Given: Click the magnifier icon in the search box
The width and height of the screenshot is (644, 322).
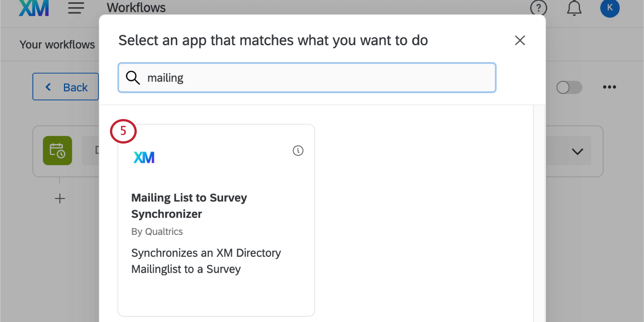Looking at the screenshot, I should 133,78.
